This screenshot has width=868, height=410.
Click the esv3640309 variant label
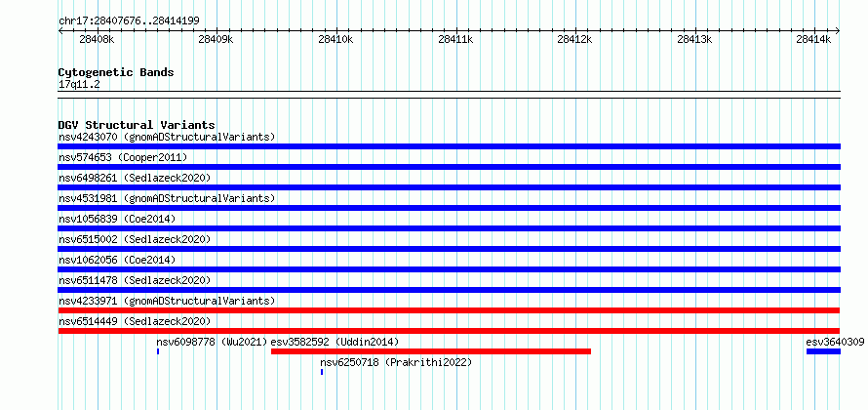click(835, 342)
